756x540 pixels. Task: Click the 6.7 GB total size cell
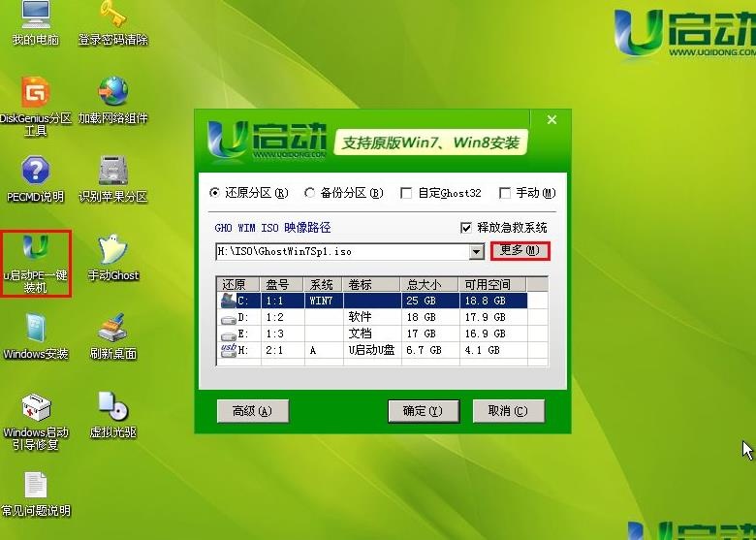pos(430,350)
